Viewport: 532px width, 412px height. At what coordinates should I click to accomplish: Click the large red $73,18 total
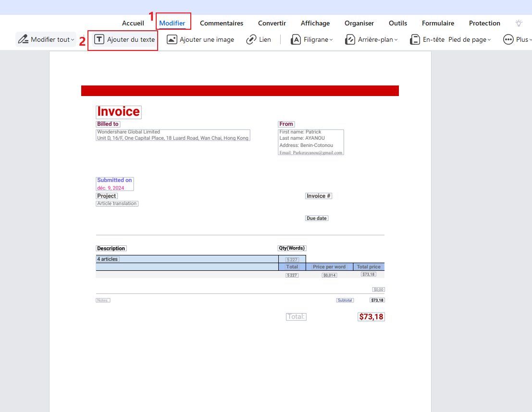click(x=371, y=317)
